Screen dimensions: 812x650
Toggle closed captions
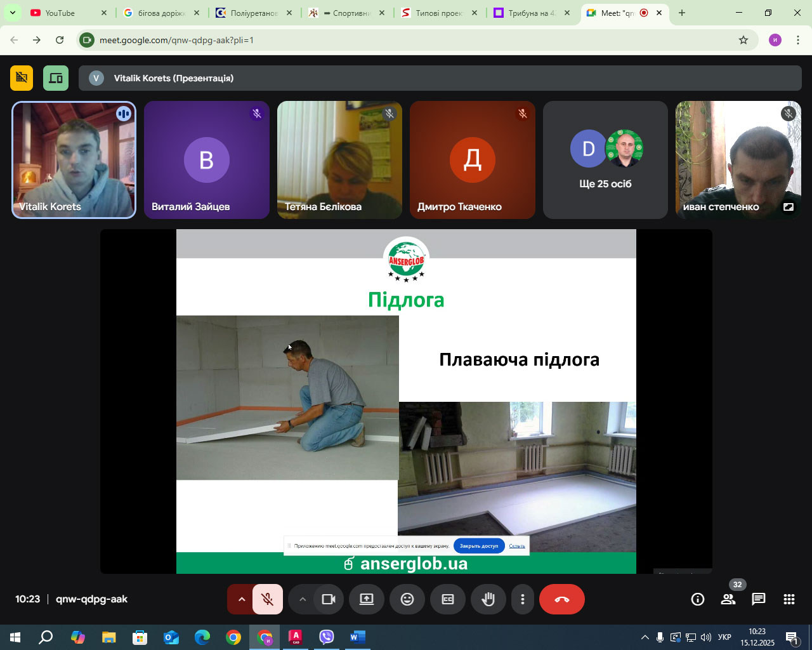pyautogui.click(x=448, y=599)
